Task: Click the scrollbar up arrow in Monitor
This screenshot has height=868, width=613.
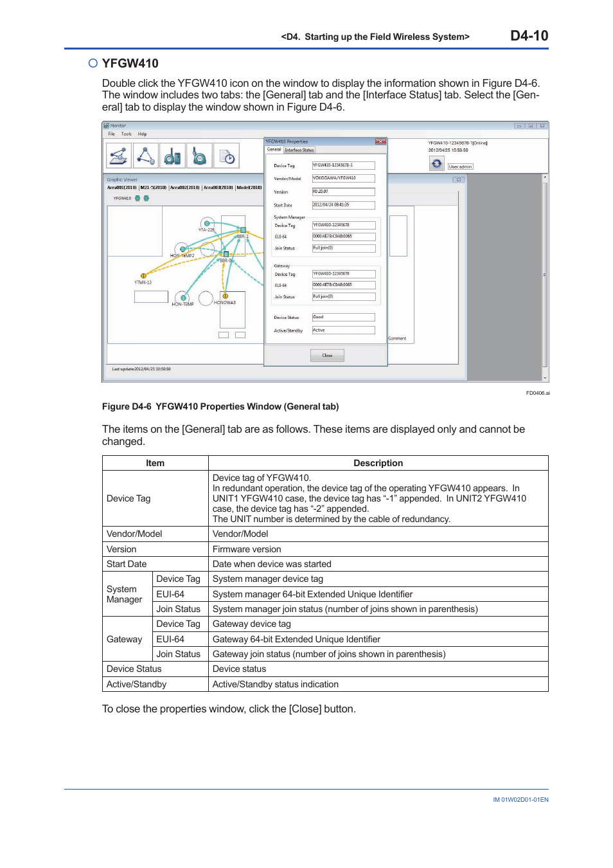Action: click(x=545, y=177)
